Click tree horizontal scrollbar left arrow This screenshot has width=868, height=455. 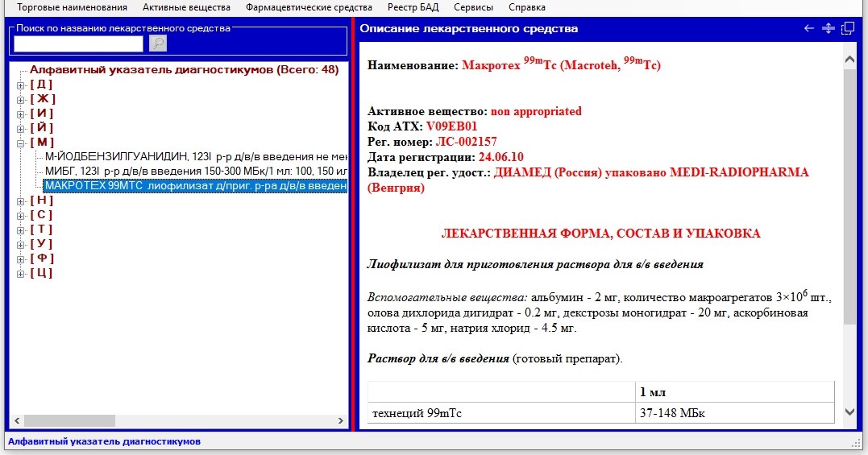[x=17, y=420]
